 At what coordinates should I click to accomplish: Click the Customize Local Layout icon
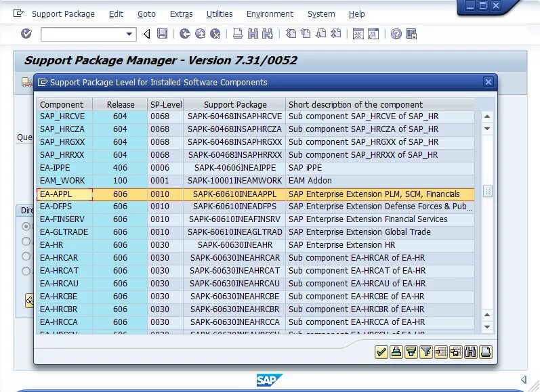411,34
